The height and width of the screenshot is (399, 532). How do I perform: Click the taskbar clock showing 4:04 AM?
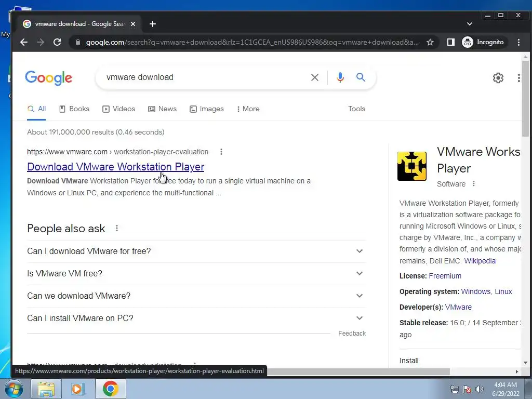(506, 389)
